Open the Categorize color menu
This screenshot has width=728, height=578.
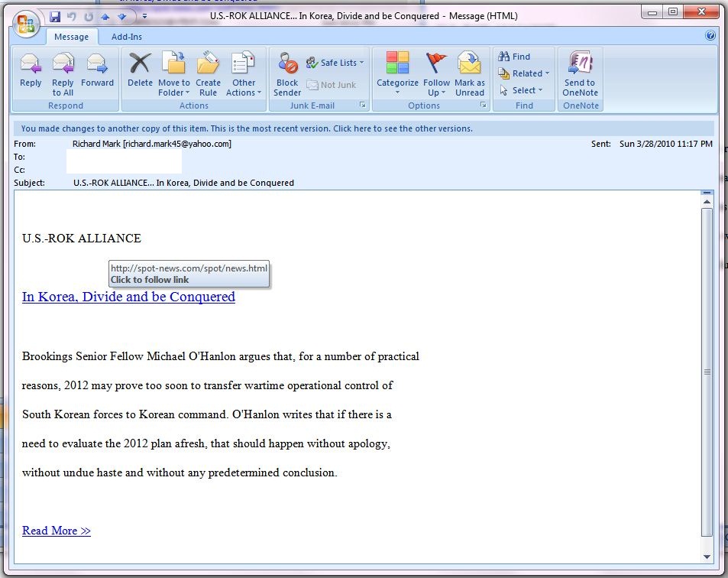[x=397, y=74]
